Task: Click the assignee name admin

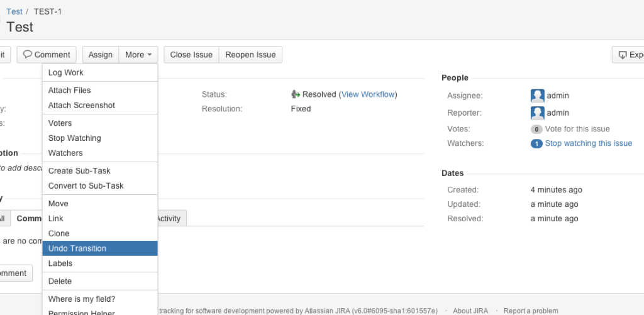Action: (x=558, y=96)
